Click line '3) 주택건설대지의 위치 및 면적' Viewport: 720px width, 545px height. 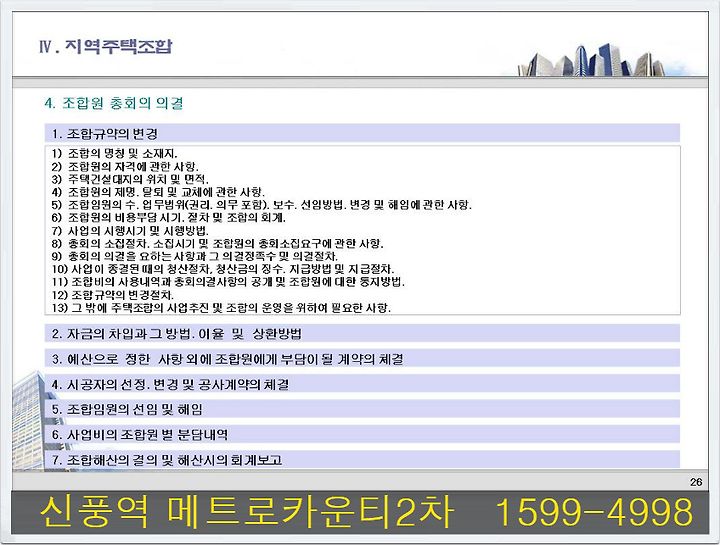click(x=130, y=179)
